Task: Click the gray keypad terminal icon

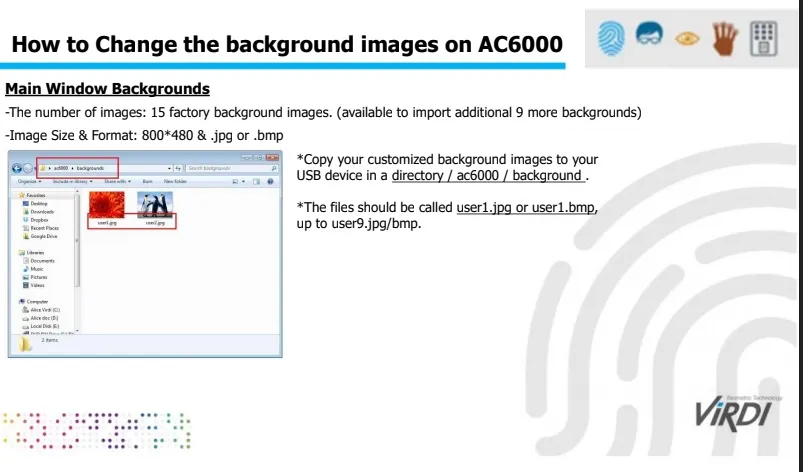Action: pyautogui.click(x=764, y=38)
